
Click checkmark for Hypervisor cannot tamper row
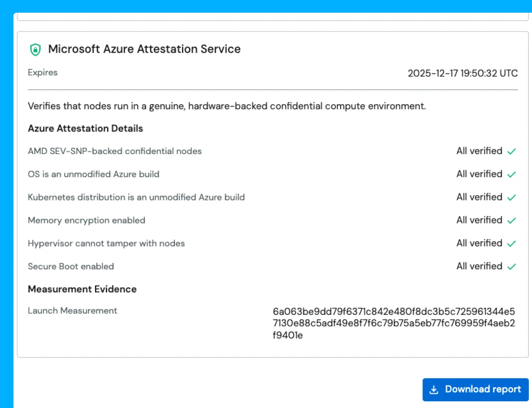tap(511, 244)
